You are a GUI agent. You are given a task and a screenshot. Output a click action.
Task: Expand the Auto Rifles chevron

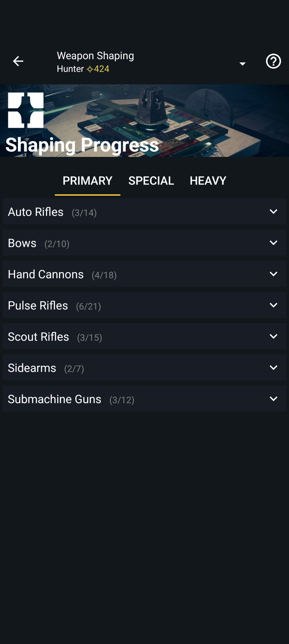pyautogui.click(x=273, y=212)
